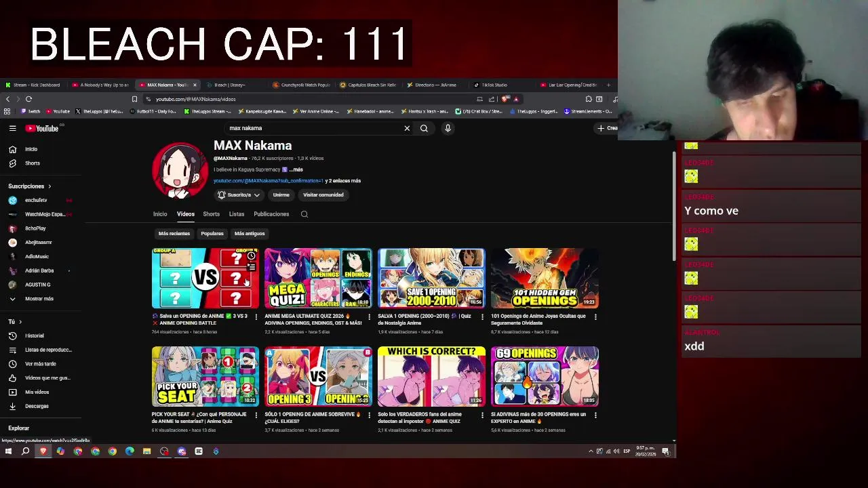
Task: Switch to 'Stream - Kick Dashboard' tab
Action: pyautogui.click(x=34, y=85)
